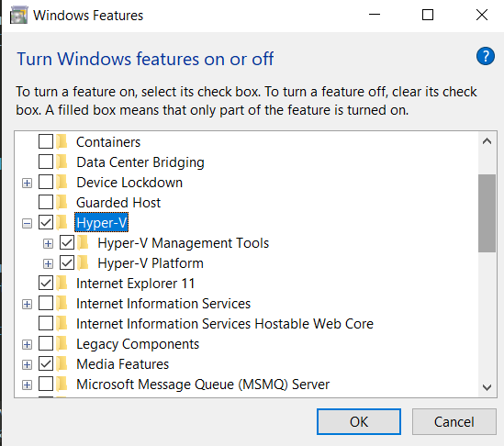The image size is (504, 446).
Task: Click the Hostable Web Core folder icon
Action: 62,323
